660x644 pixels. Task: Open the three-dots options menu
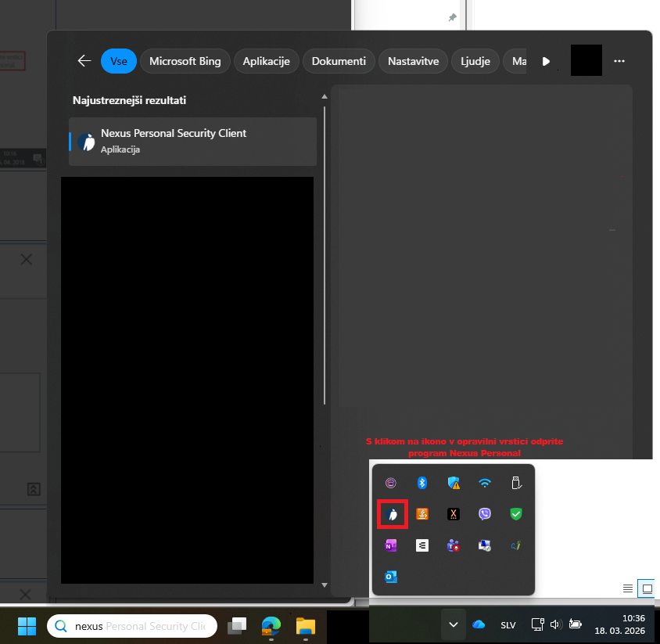619,61
